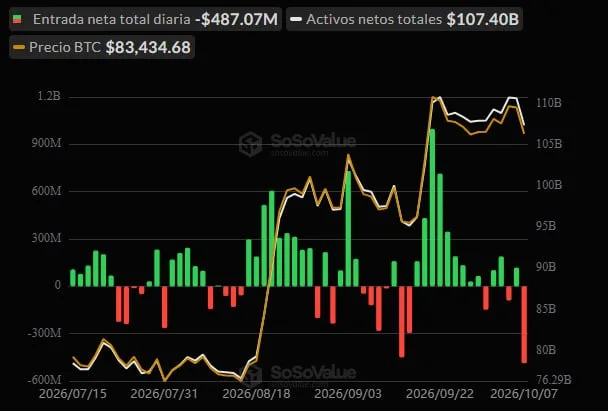Click the 105B right axis label
Screen dimensions: 608x411
(x=549, y=144)
